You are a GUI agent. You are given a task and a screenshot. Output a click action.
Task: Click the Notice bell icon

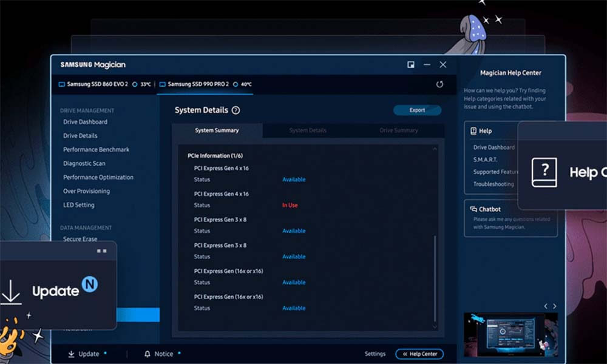(147, 354)
